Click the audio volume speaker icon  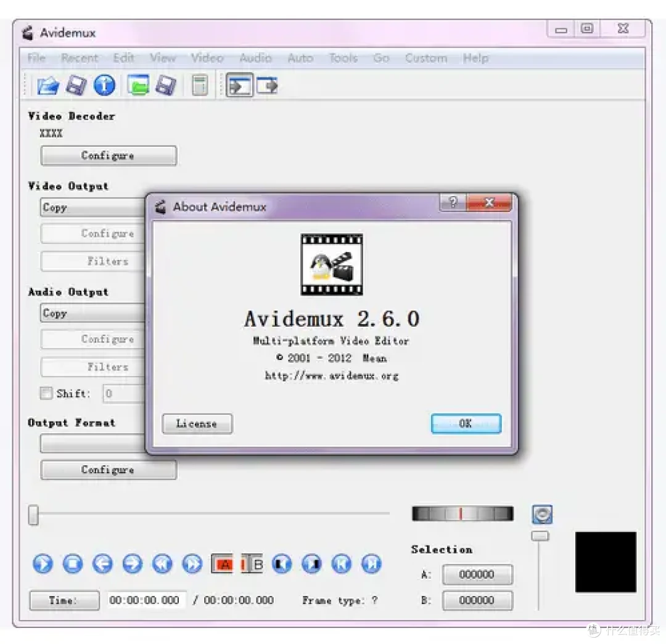[x=543, y=515]
